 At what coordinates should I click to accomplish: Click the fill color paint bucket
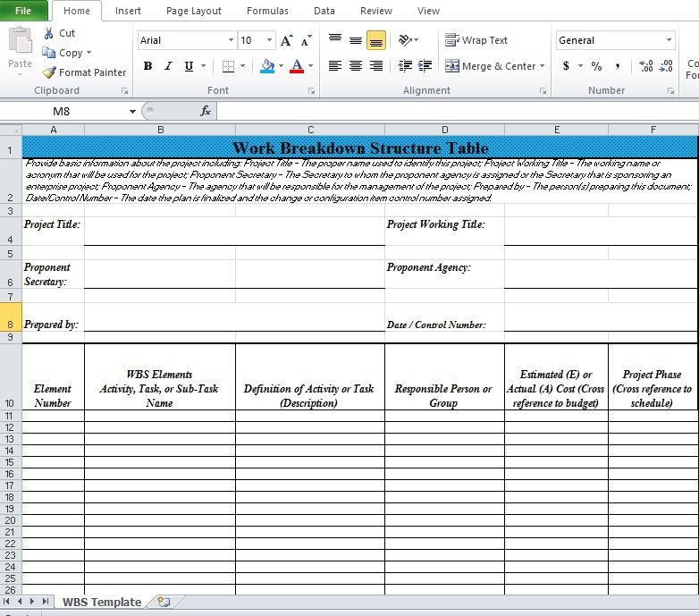(266, 66)
